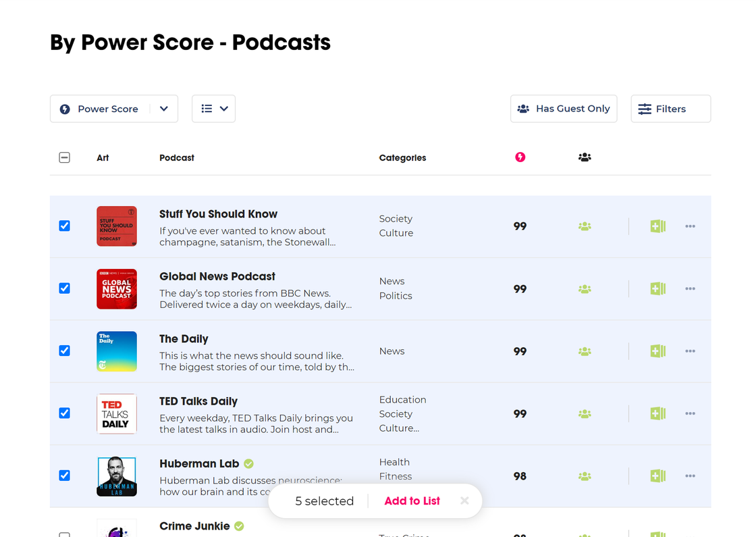Click the guests column header people icon
The width and height of the screenshot is (756, 537).
585,157
